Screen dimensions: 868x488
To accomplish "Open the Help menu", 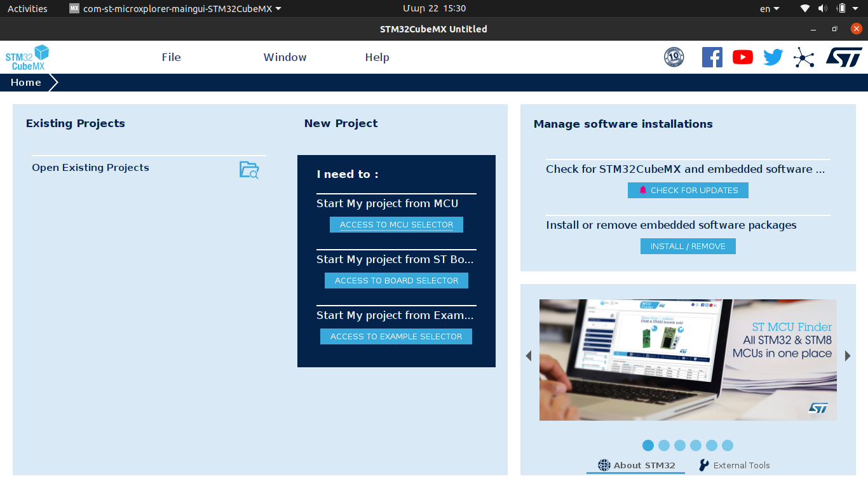I will [377, 57].
